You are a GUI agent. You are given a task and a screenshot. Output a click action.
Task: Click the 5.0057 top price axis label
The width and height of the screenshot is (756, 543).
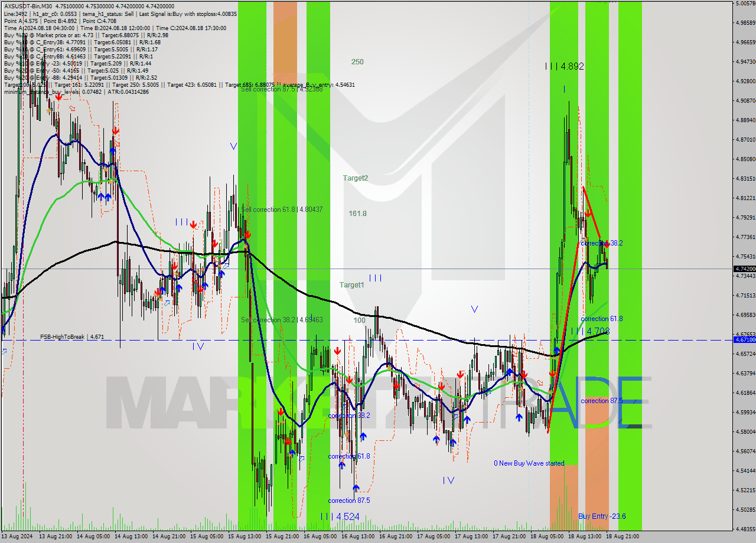point(745,4)
